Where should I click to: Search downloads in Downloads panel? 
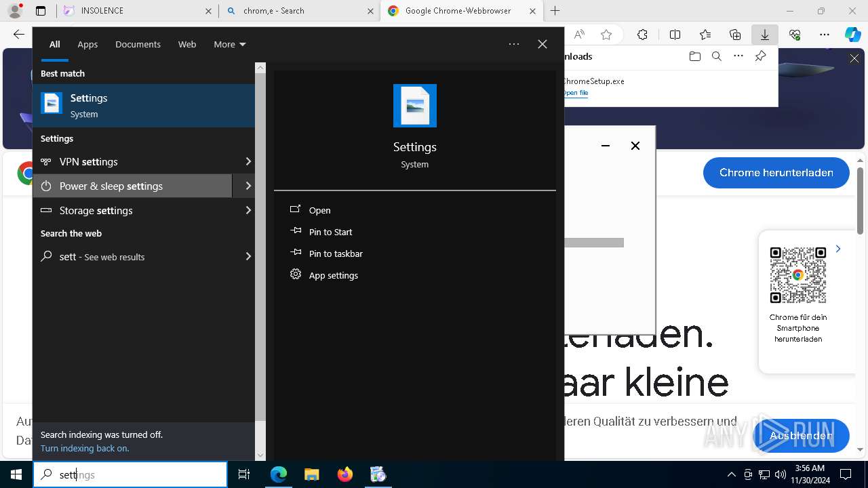[716, 56]
